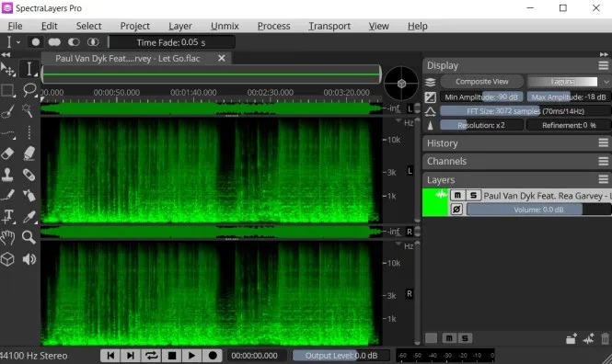Screen dimensions: 612x364
Task: Select the Lasso Selection tool
Action: 29,90
